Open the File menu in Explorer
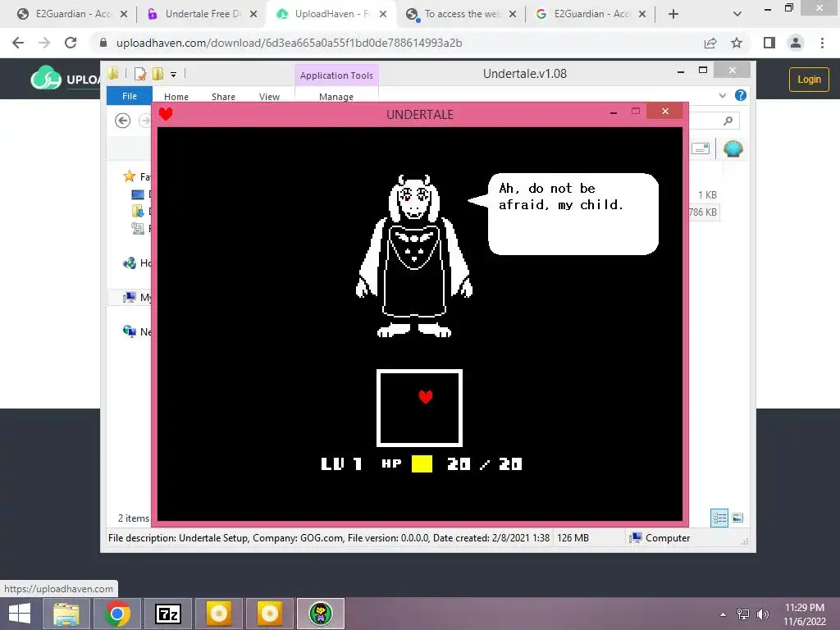Image resolution: width=840 pixels, height=630 pixels. pos(129,96)
